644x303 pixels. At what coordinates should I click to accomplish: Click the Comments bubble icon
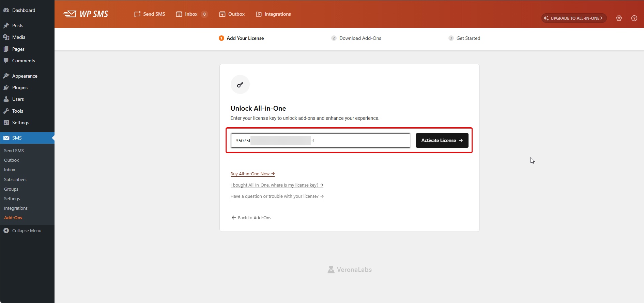point(6,61)
